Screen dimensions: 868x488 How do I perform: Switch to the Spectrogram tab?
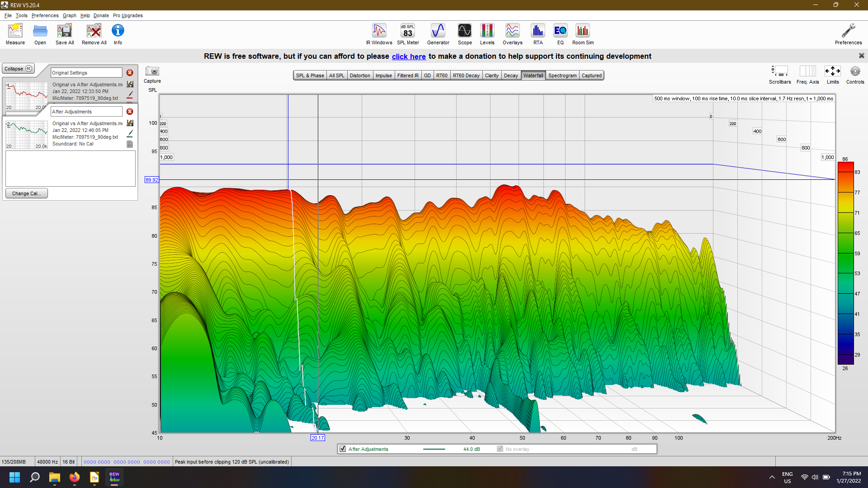[x=562, y=75]
